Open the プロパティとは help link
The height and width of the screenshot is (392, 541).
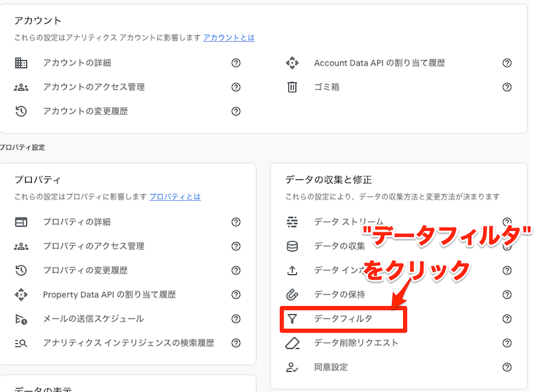tap(174, 197)
